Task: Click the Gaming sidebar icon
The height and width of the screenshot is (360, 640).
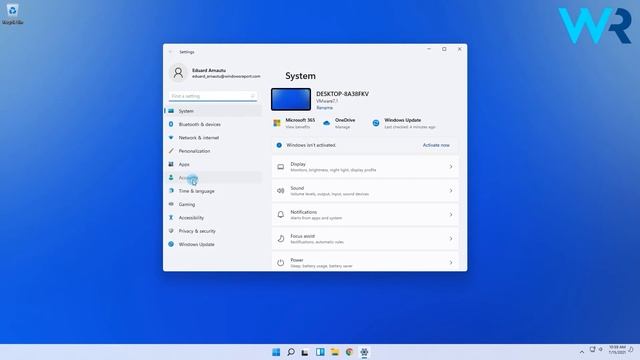Action: click(171, 204)
